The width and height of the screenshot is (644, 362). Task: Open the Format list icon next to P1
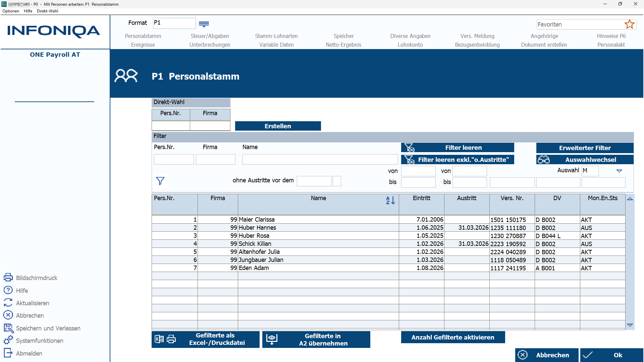click(x=204, y=24)
